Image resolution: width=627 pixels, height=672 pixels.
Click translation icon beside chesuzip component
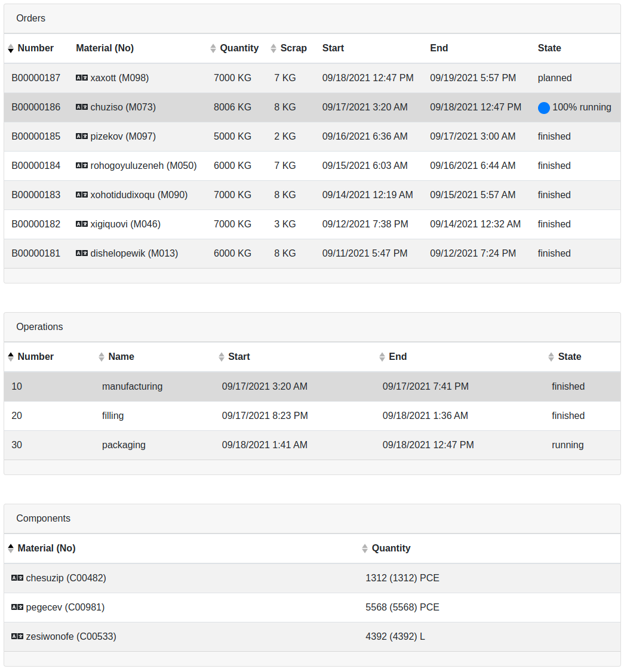(17, 578)
